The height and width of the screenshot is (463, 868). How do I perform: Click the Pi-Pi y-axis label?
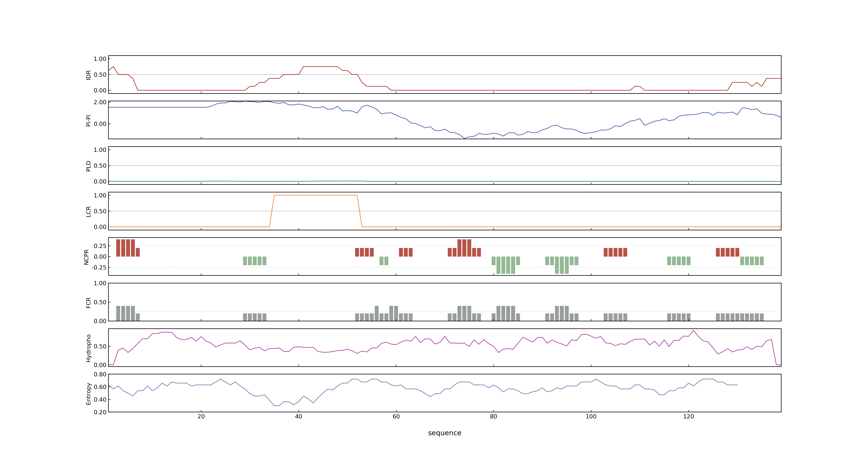[89, 120]
